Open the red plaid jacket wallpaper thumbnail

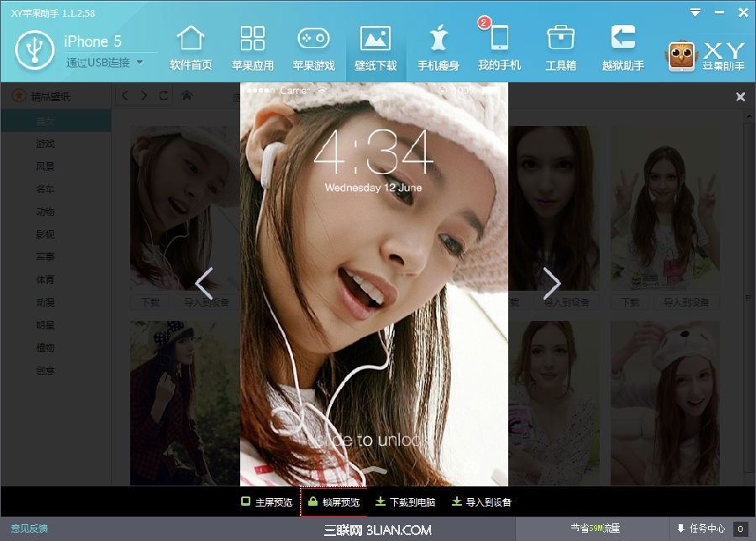tap(185, 403)
